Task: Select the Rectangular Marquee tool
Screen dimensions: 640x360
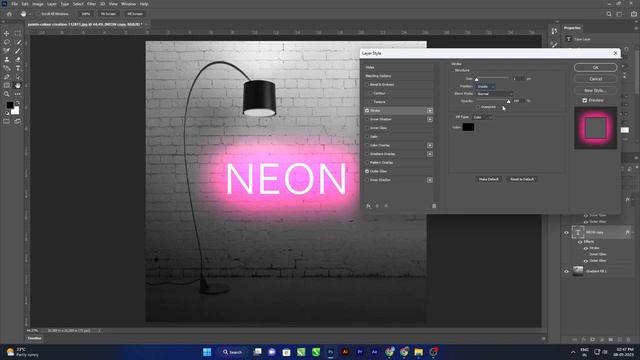Action: (18, 33)
